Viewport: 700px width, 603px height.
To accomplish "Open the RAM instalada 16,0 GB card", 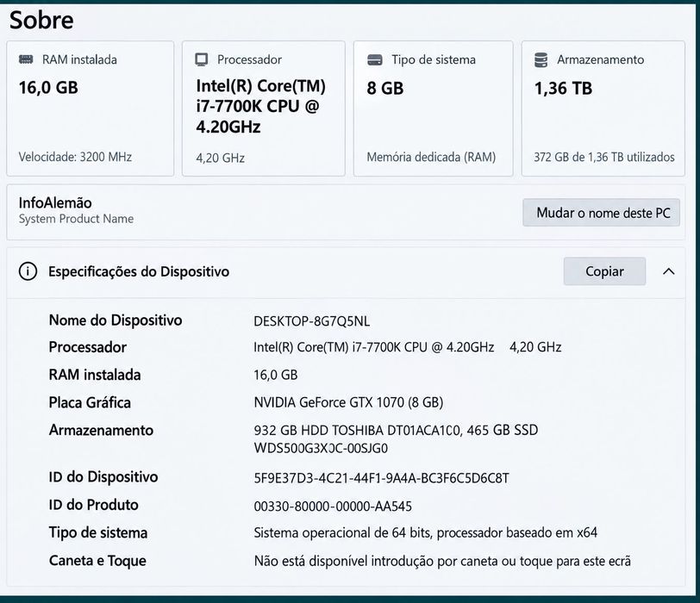I will pyautogui.click(x=91, y=109).
